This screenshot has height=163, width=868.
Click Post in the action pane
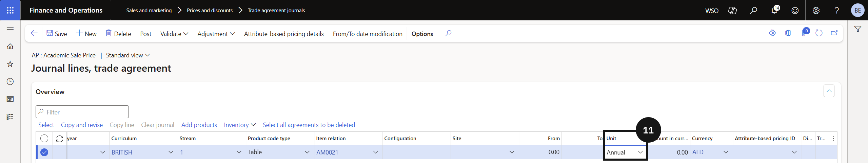[x=146, y=34]
